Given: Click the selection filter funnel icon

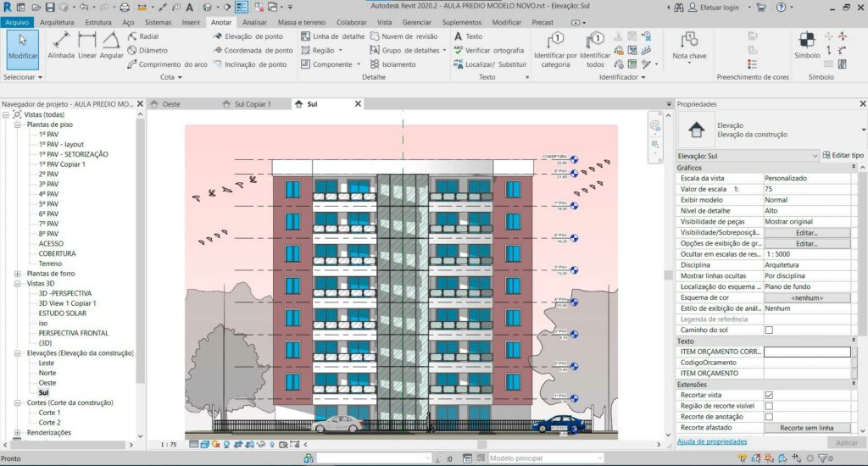Looking at the screenshot, I should 822,458.
